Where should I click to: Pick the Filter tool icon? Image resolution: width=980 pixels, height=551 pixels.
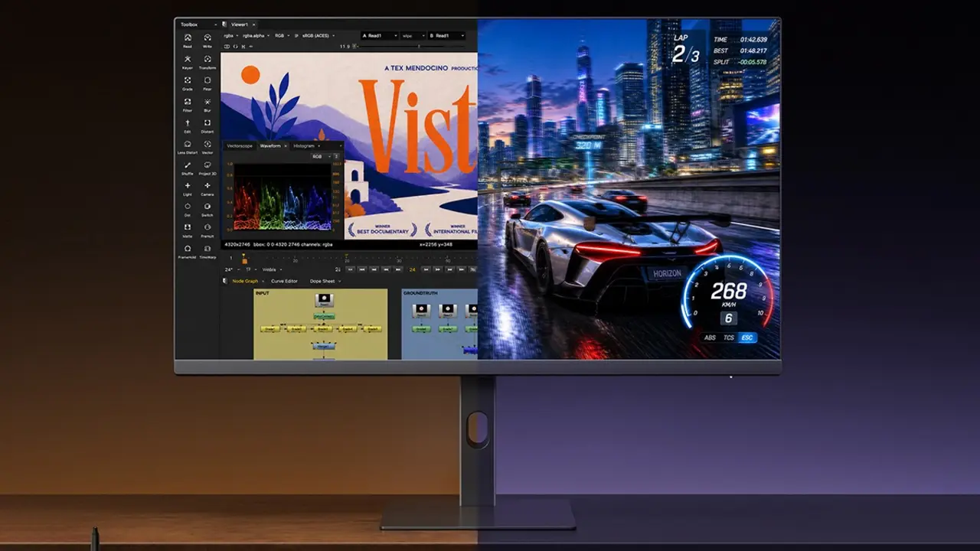(x=188, y=103)
